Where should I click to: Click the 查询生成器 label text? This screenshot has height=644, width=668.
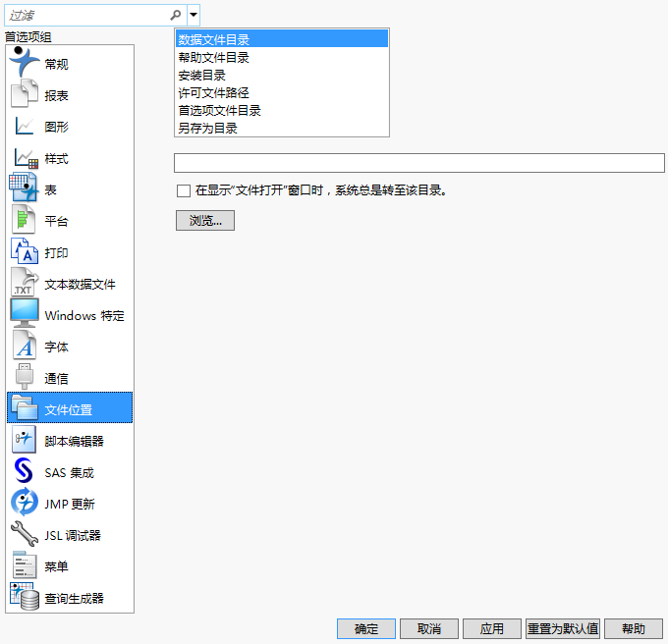point(74,599)
